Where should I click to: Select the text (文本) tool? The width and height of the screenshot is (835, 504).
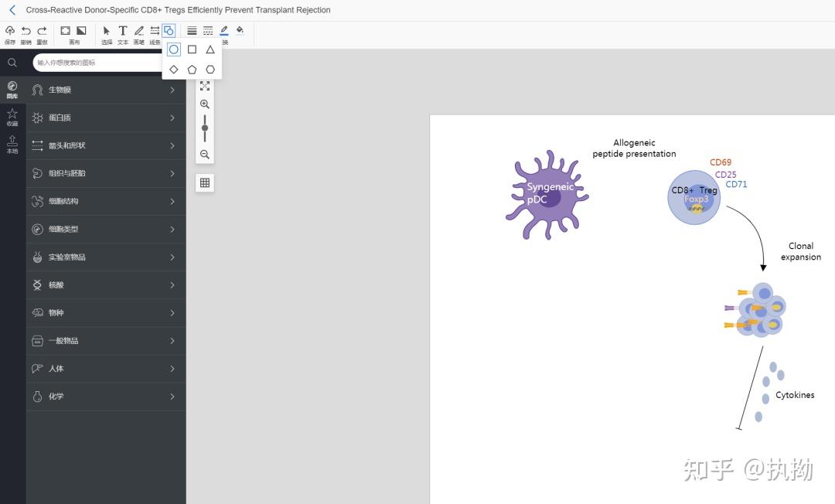[123, 31]
